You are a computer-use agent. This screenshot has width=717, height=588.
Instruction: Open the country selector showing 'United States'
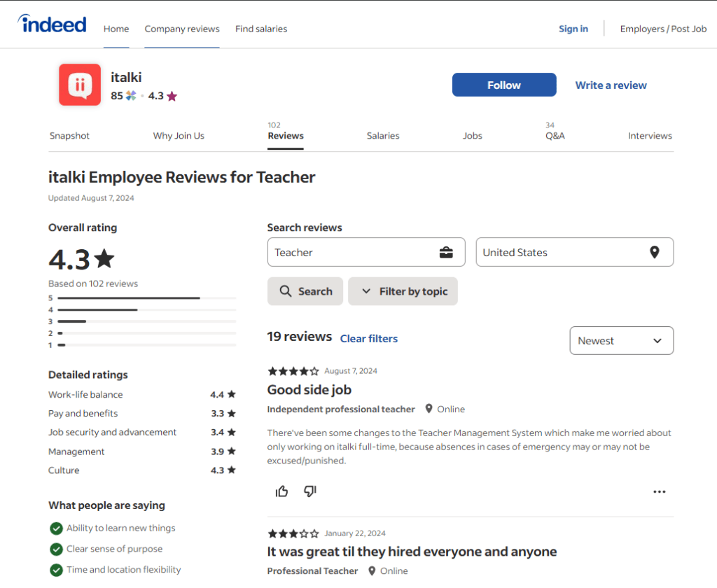click(x=574, y=252)
